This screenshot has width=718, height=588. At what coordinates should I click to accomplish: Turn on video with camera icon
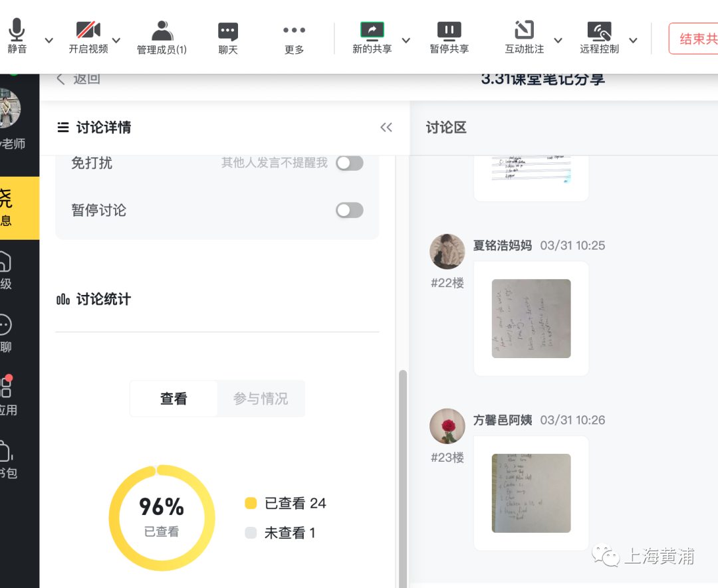pyautogui.click(x=88, y=31)
